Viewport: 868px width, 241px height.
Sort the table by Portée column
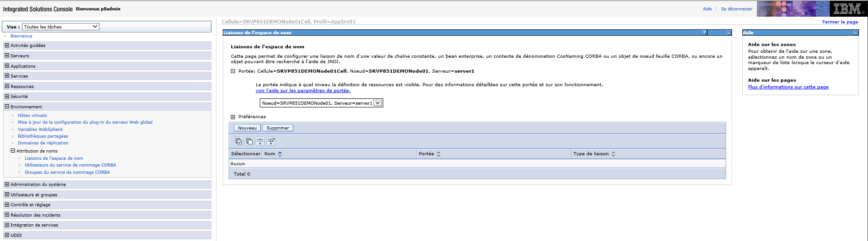(438, 154)
